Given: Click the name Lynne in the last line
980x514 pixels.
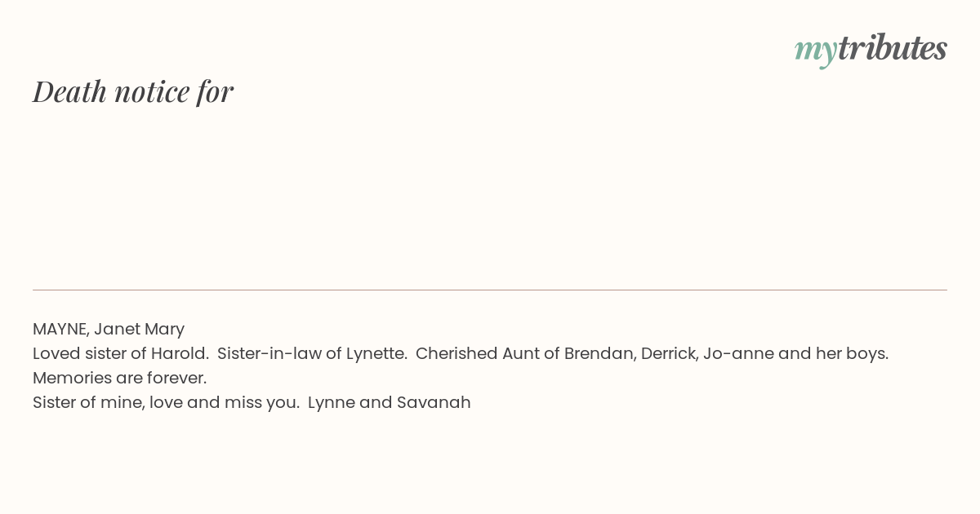Looking at the screenshot, I should (331, 403).
